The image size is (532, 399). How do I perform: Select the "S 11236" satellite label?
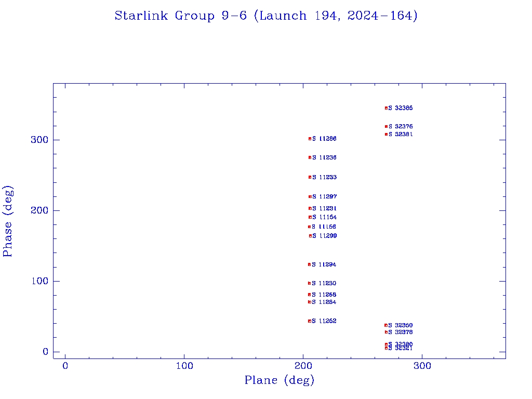[324, 157]
